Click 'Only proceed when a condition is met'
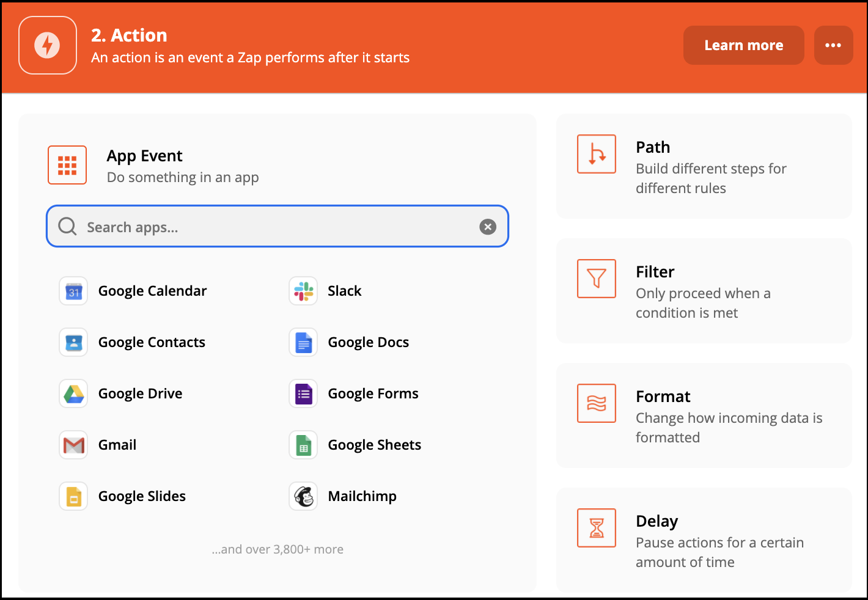The image size is (868, 600). pyautogui.click(x=703, y=303)
